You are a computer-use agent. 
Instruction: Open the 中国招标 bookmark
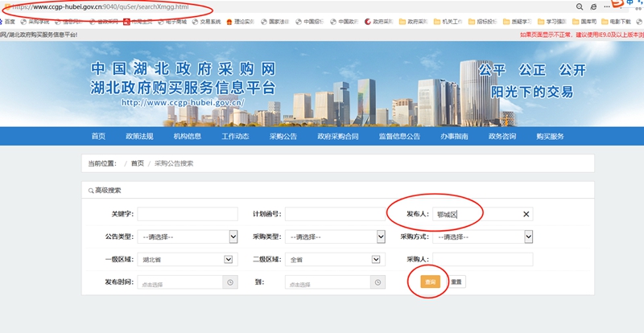pos(310,22)
